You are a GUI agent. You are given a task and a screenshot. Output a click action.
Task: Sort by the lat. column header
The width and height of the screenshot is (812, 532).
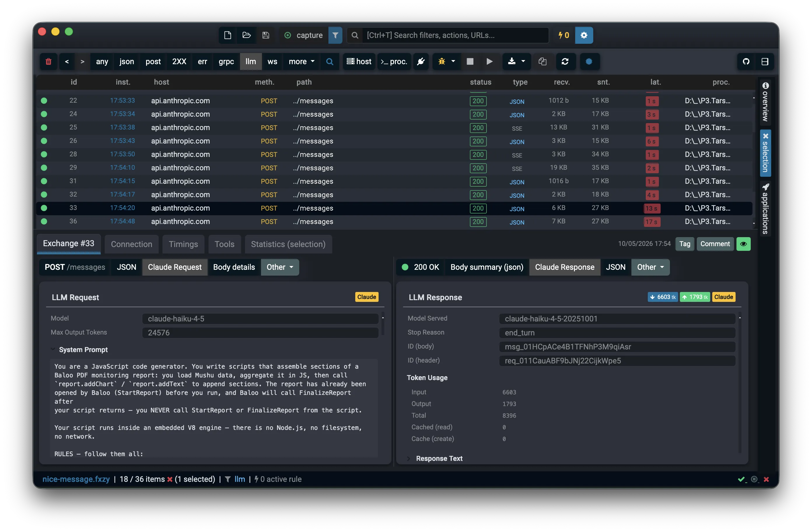(x=655, y=82)
